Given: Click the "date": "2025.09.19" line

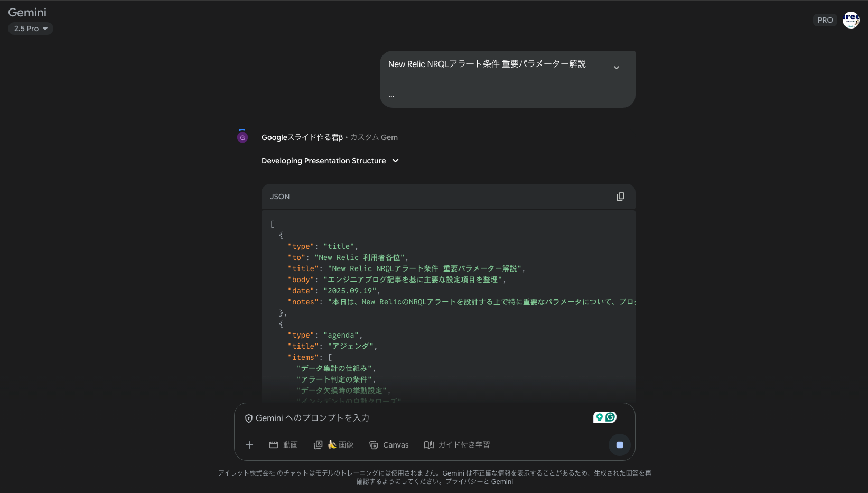Looking at the screenshot, I should [334, 291].
